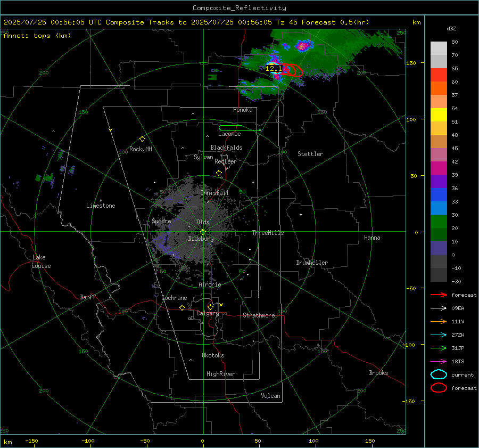Click the Innisfail city label
This screenshot has height=448, width=479.
pos(214,193)
